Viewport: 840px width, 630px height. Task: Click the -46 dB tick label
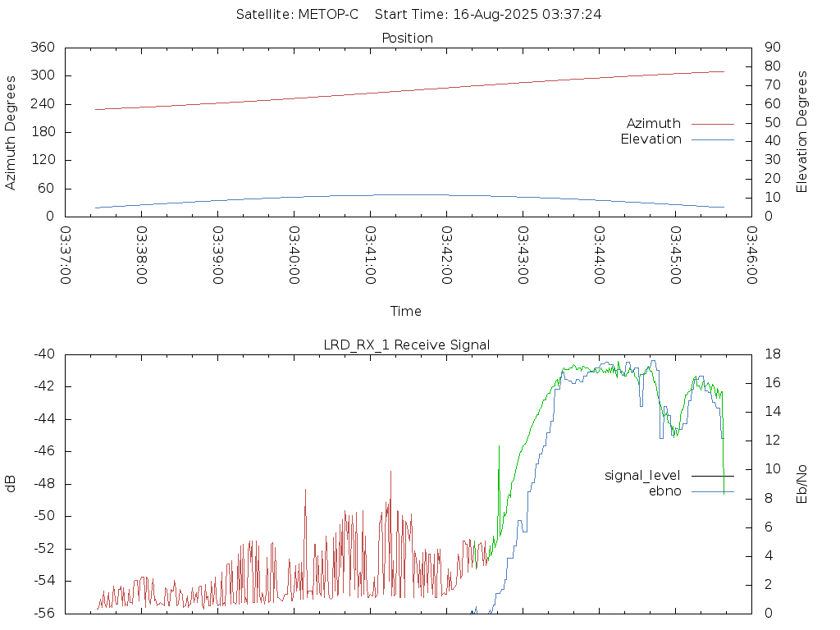[44, 451]
